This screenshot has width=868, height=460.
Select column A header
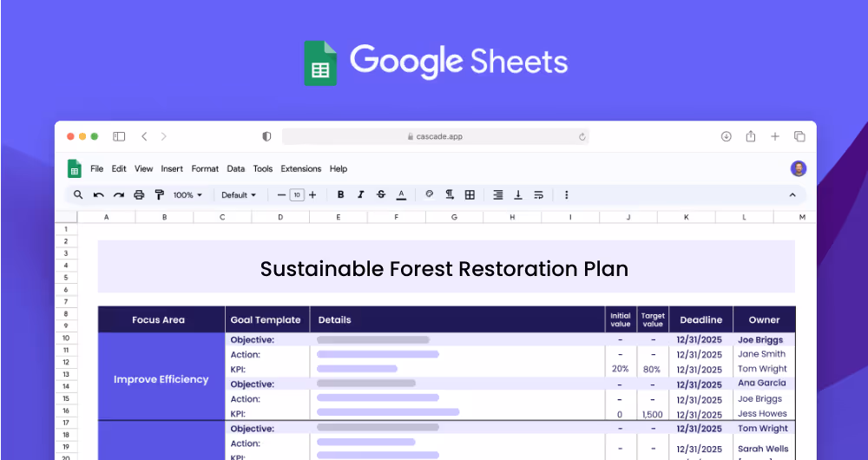pyautogui.click(x=106, y=217)
